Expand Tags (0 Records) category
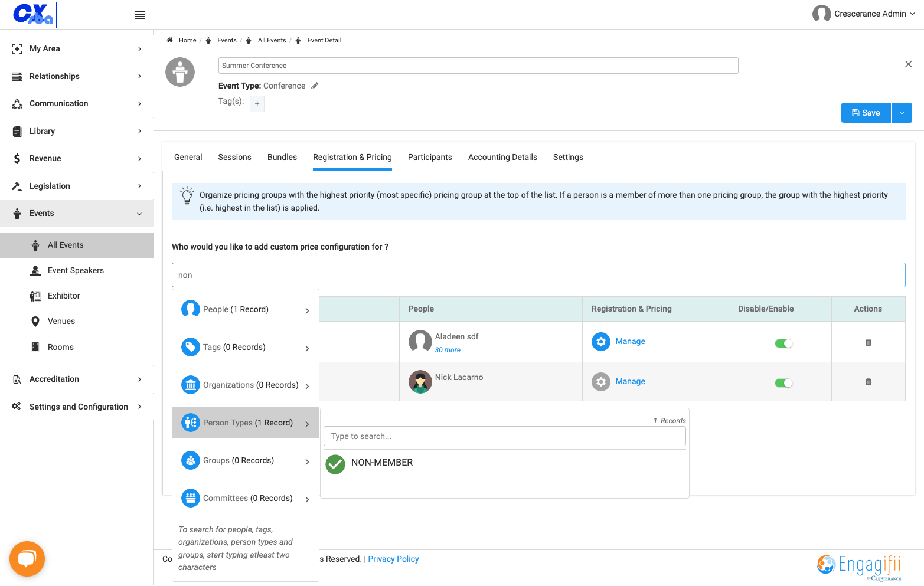Viewport: 924px width, 586px height. (246, 347)
